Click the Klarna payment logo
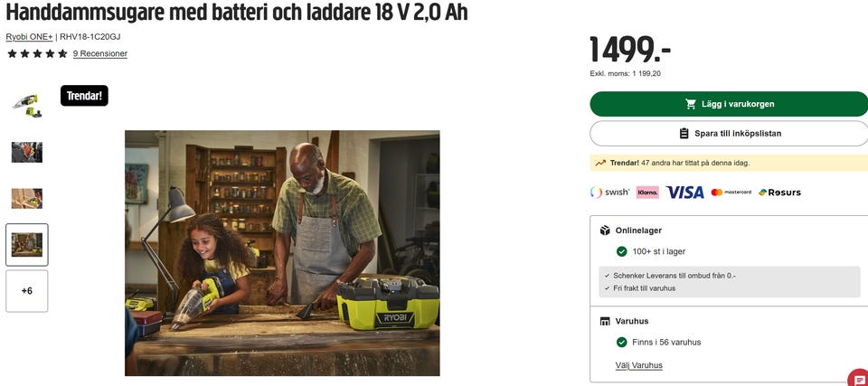This screenshot has width=868, height=386. point(647,193)
